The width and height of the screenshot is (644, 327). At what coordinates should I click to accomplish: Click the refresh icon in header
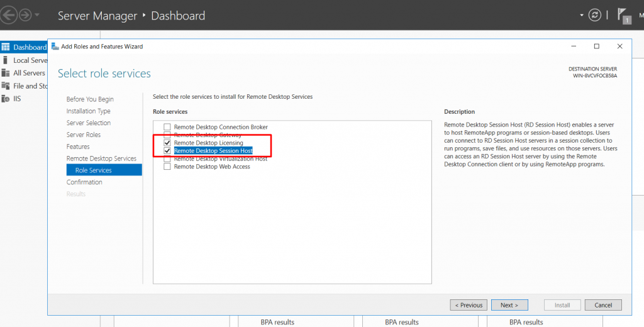point(595,15)
